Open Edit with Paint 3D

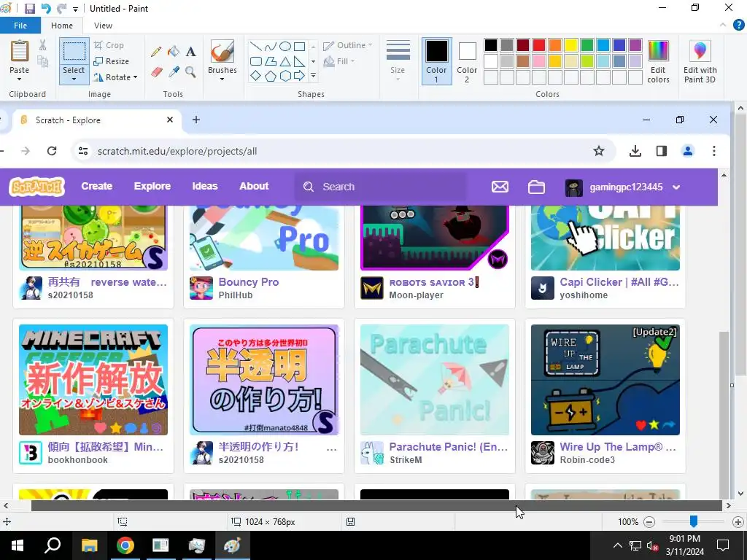[700, 61]
